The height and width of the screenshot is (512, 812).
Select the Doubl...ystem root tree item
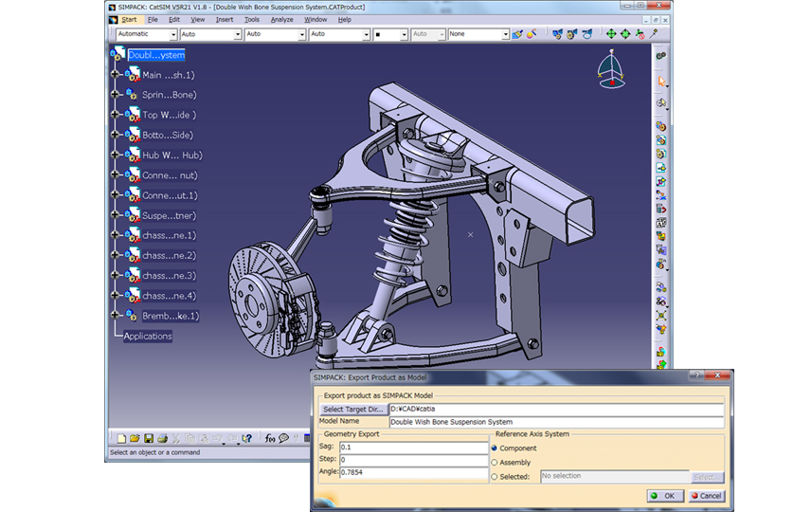click(156, 55)
